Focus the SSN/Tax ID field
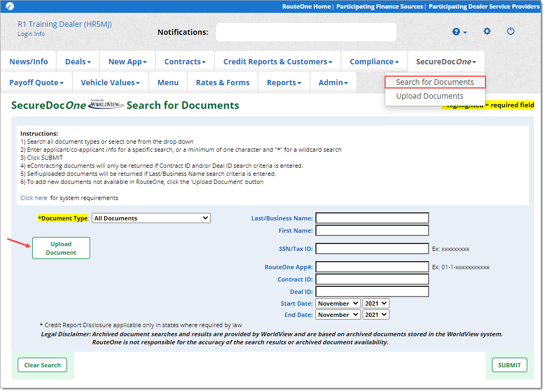This screenshot has height=392, width=545. tap(372, 248)
